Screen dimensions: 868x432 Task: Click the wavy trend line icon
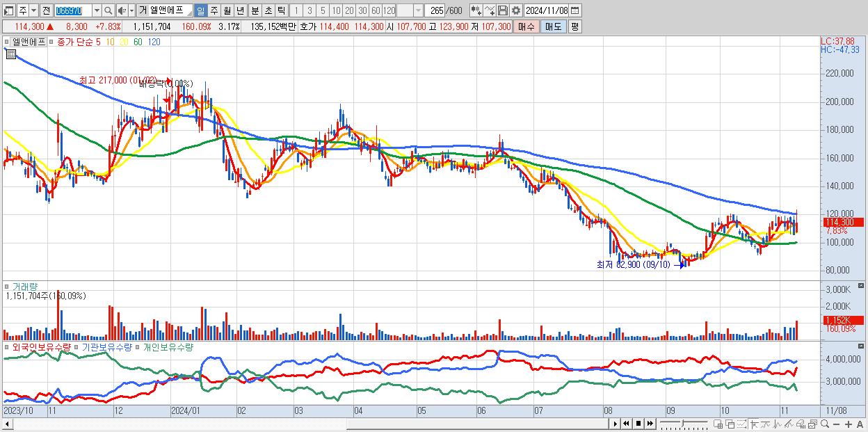click(766, 424)
